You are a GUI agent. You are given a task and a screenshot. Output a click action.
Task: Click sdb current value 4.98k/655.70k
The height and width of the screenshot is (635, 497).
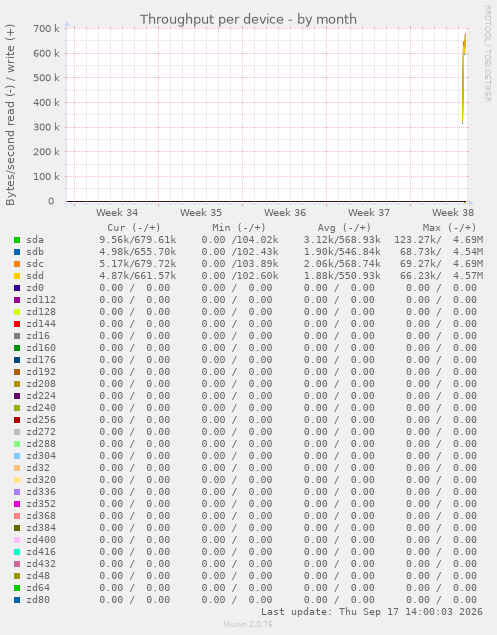coord(138,252)
